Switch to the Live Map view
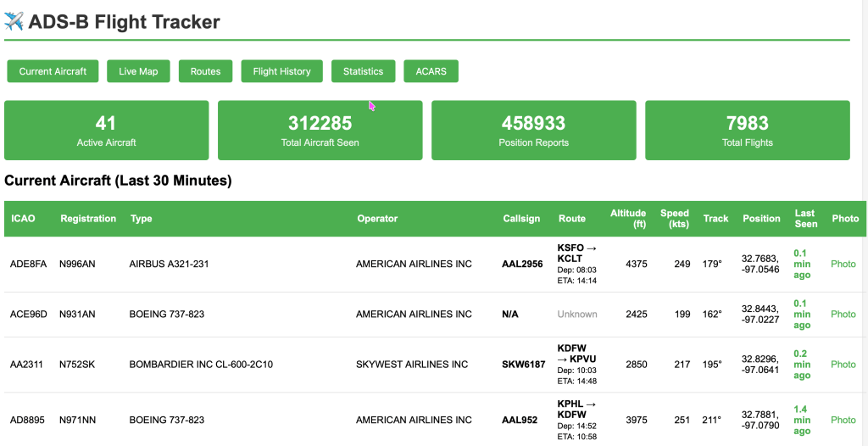 coord(138,71)
